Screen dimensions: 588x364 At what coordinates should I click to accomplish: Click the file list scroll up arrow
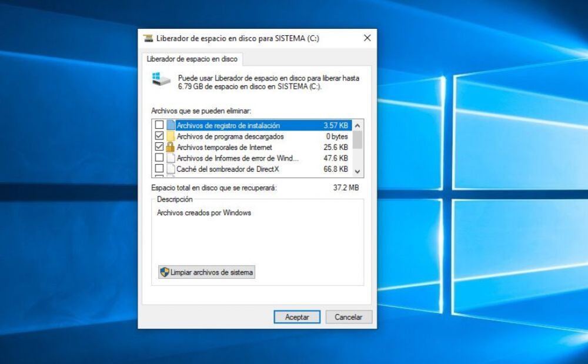pos(358,125)
